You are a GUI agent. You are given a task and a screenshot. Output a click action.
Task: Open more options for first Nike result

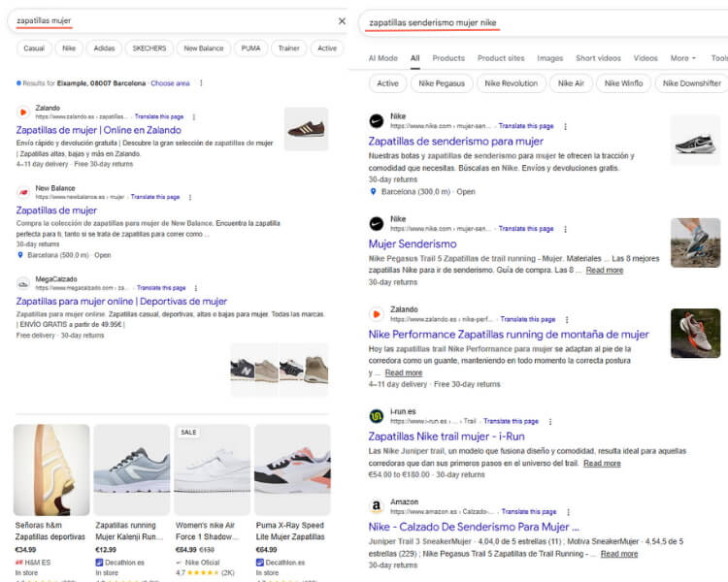[x=565, y=126]
